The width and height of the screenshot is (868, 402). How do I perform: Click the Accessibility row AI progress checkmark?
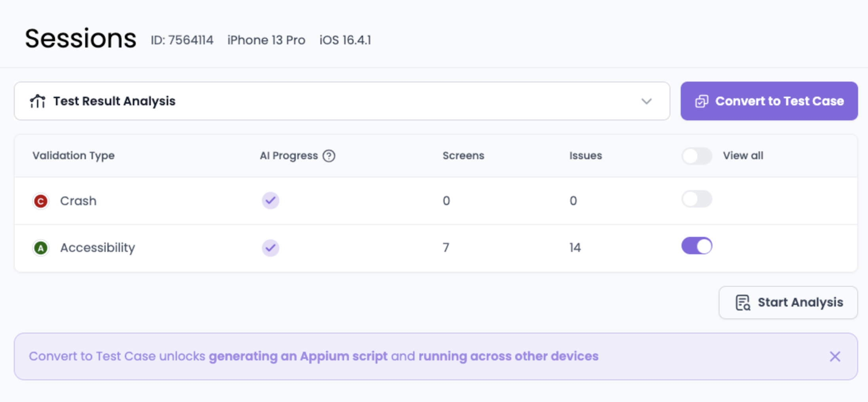270,248
